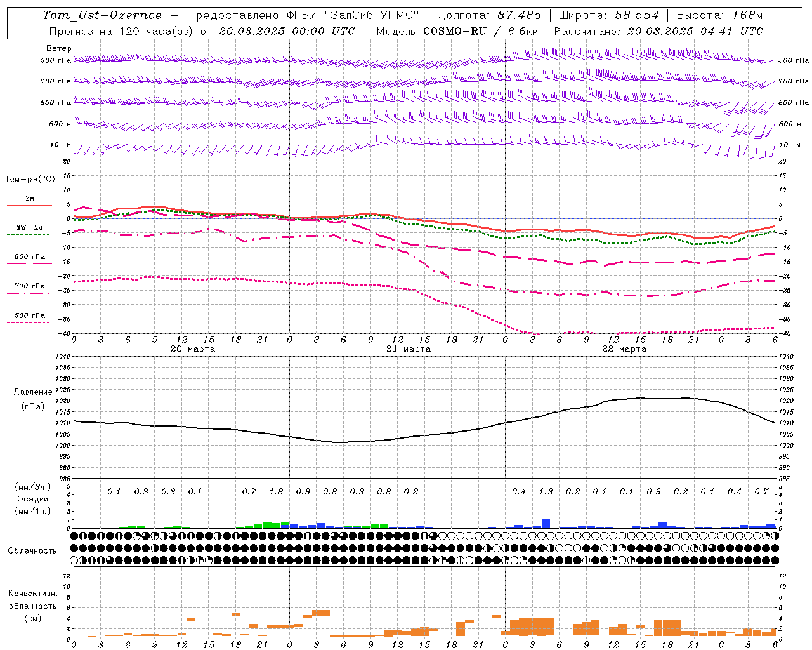The height and width of the screenshot is (650, 812).
Task: Click the 700 гПа temperature legend entry
Action: (30, 286)
